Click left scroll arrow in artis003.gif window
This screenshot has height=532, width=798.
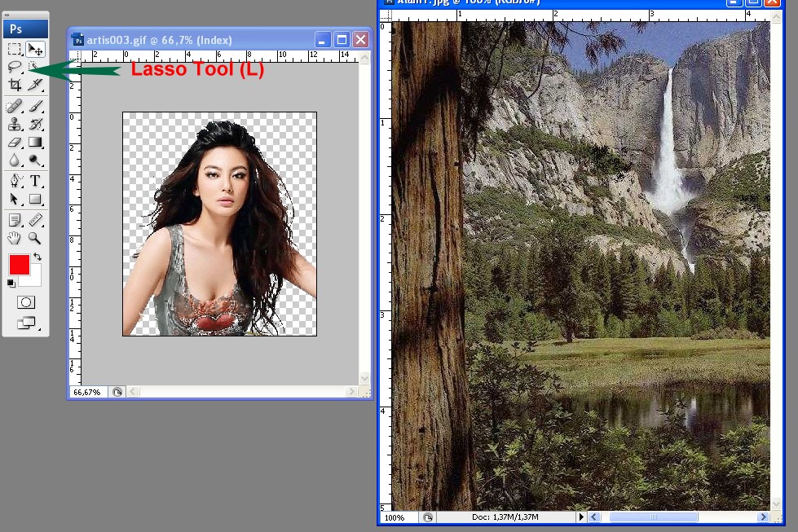point(133,392)
